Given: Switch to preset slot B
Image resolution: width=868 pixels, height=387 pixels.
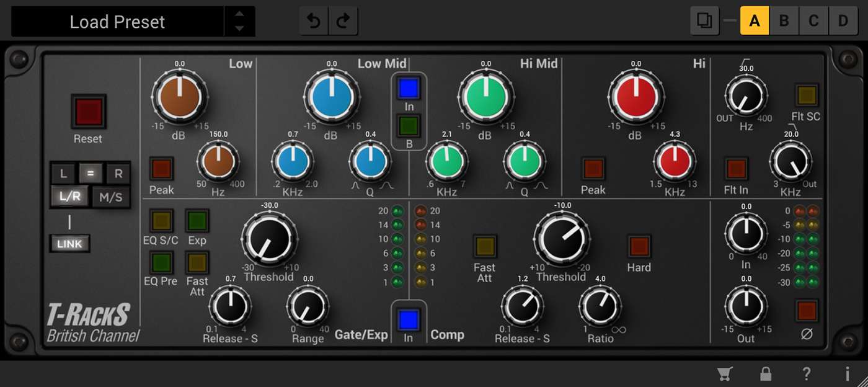Looking at the screenshot, I should [784, 21].
